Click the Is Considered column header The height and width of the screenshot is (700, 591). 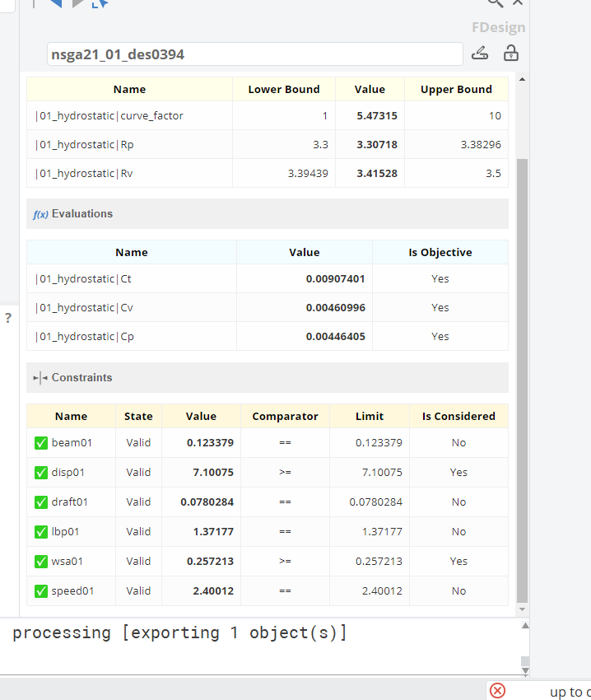click(x=458, y=416)
